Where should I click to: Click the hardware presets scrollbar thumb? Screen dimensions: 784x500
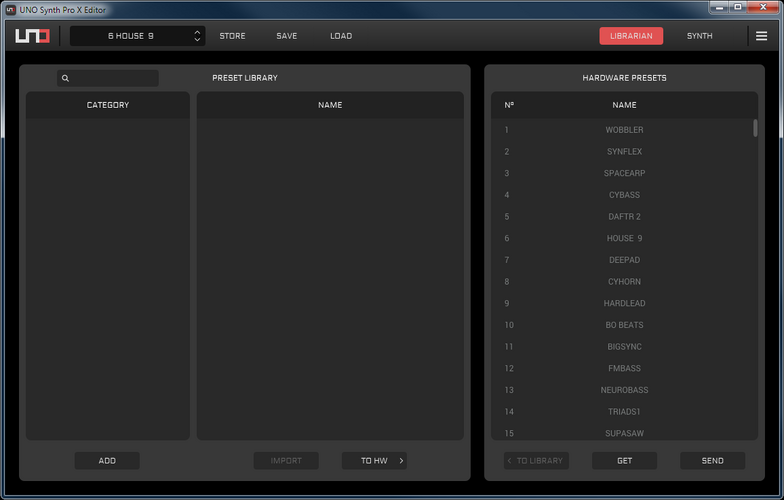pyautogui.click(x=754, y=128)
